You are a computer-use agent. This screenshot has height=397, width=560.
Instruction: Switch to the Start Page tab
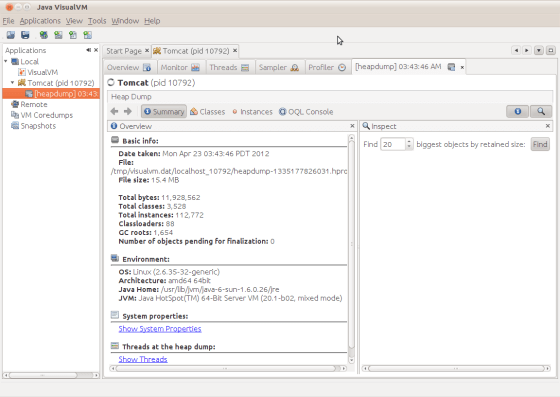point(124,51)
